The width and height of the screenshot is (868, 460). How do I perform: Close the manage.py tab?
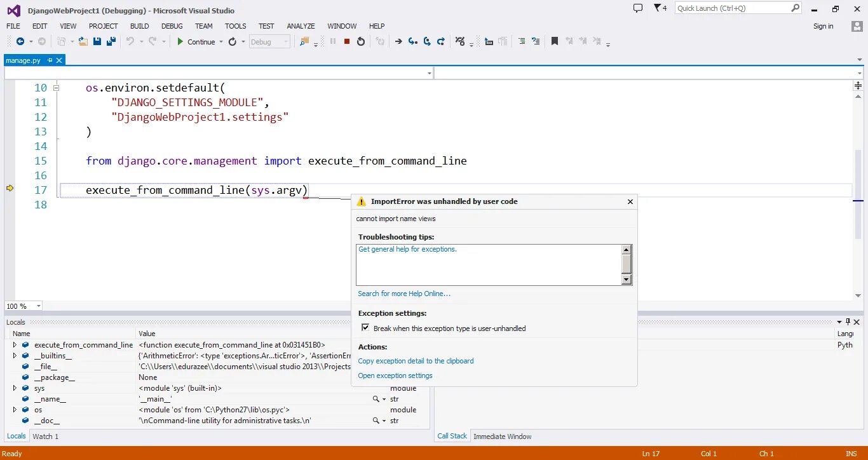point(60,60)
